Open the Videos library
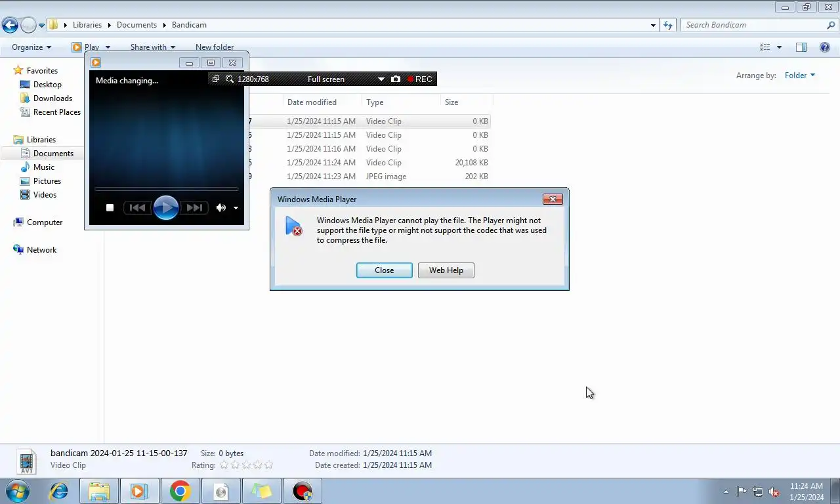This screenshot has height=504, width=840. pos(45,195)
